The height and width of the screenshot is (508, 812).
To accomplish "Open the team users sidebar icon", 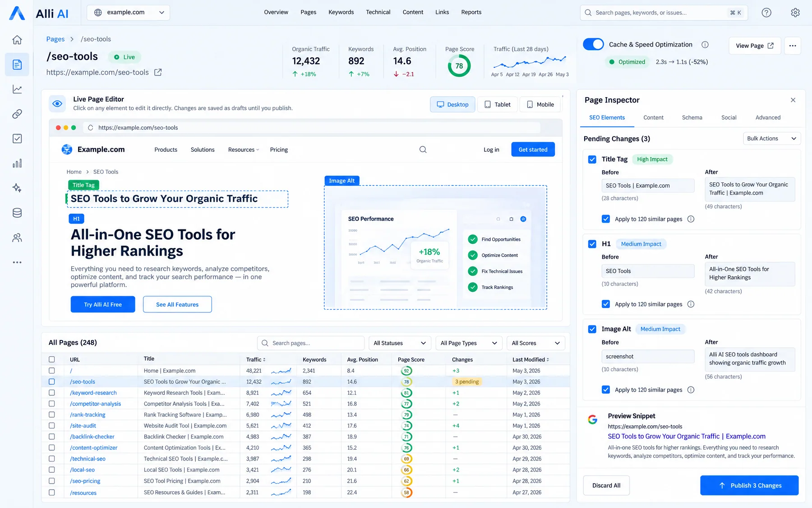I will tap(17, 238).
